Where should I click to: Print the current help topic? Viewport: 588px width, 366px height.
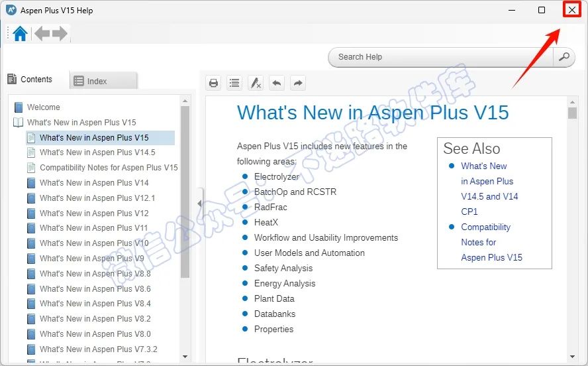213,83
